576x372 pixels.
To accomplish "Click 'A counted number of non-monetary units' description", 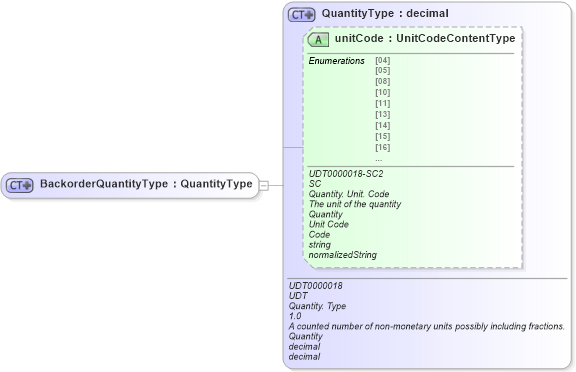I will pyautogui.click(x=426, y=326).
